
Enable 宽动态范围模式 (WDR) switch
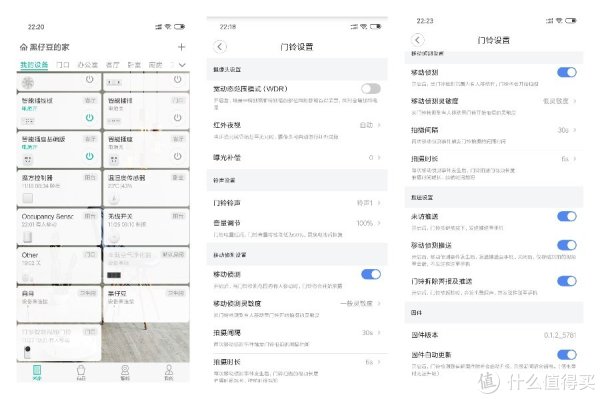[x=370, y=89]
